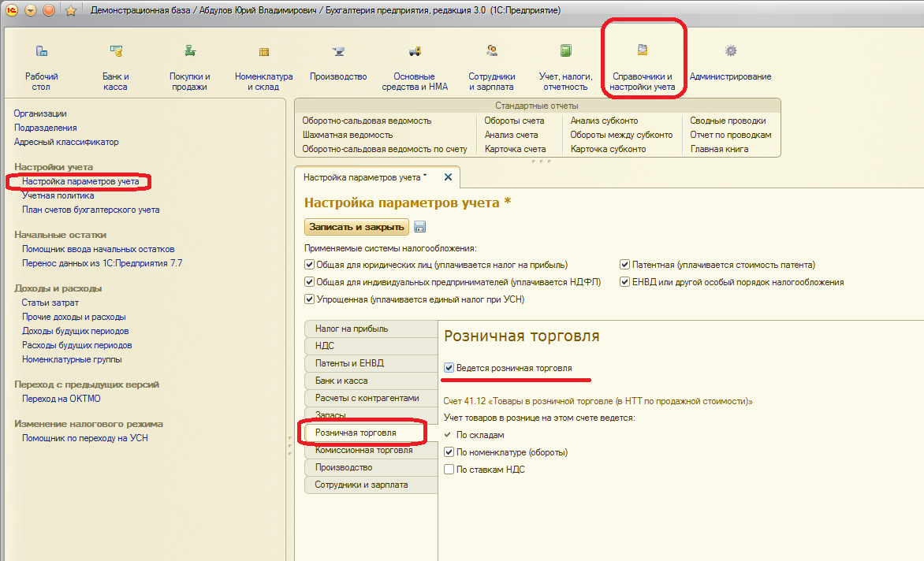Open the Производство section icon

click(338, 51)
